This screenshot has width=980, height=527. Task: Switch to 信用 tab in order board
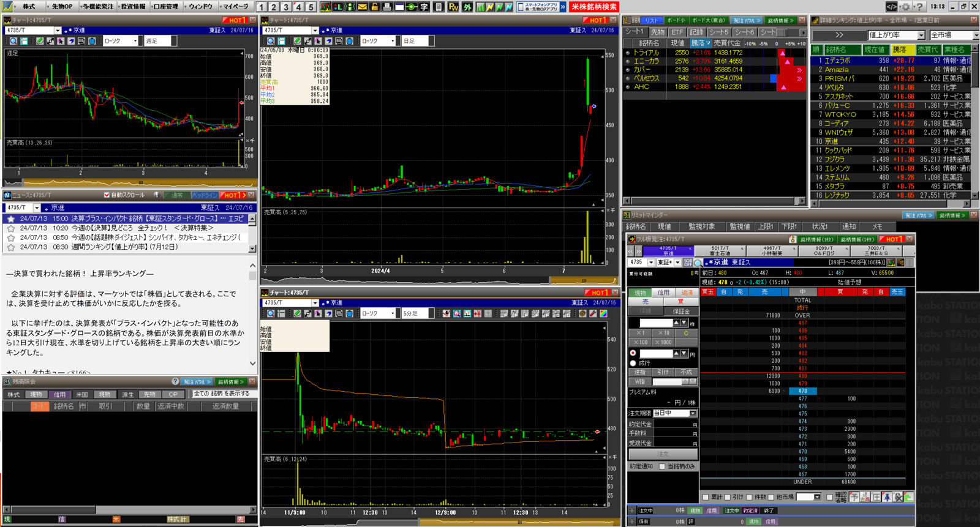click(x=663, y=293)
